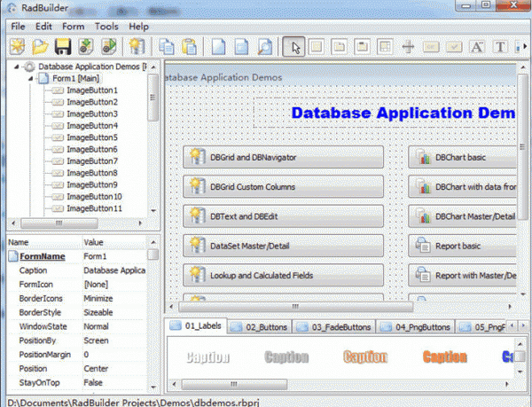Click the DBGrid Custom Columns button
The width and height of the screenshot is (532, 407).
pos(284,186)
